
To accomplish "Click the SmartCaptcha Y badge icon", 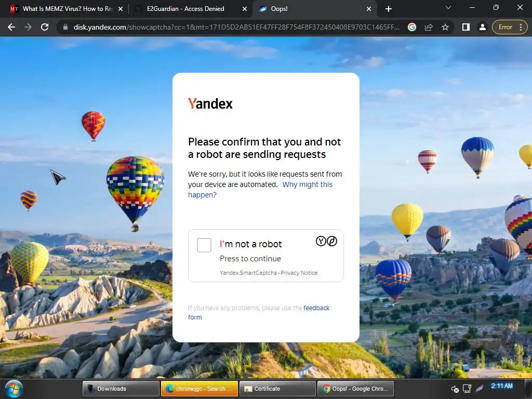I will click(321, 241).
